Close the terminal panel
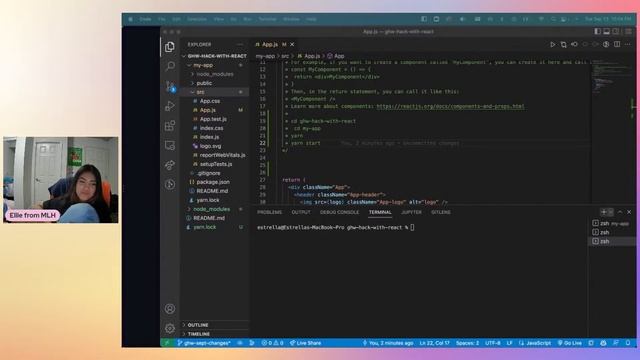The height and width of the screenshot is (360, 640). [629, 212]
